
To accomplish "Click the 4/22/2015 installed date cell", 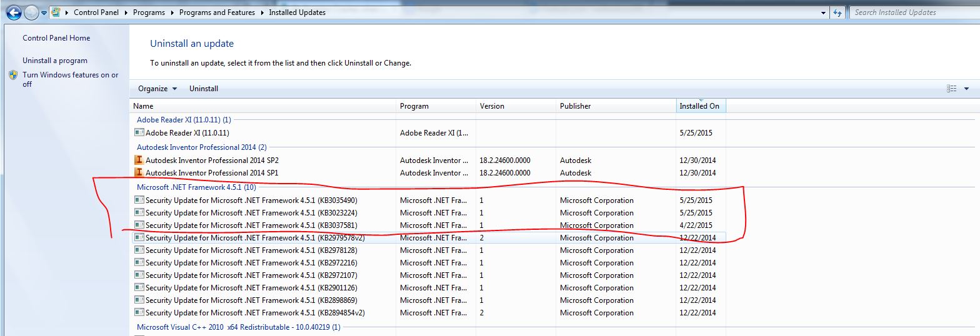I will tap(696, 225).
